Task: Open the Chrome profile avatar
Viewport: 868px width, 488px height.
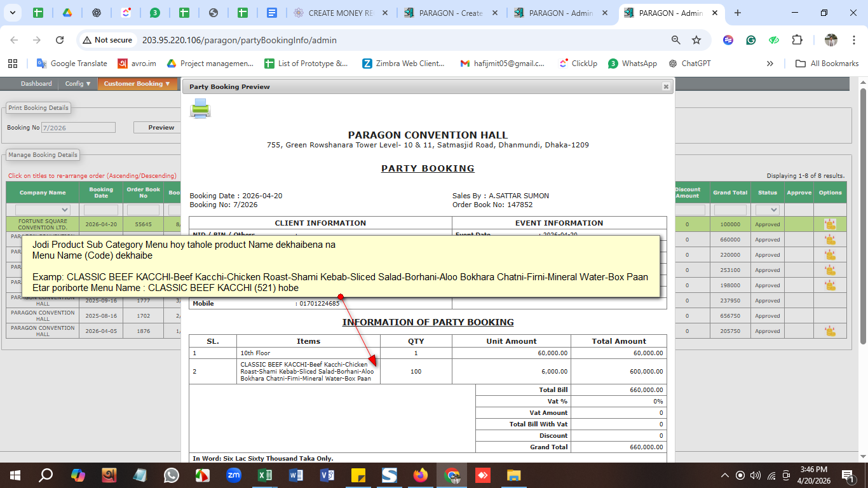Action: tap(831, 40)
